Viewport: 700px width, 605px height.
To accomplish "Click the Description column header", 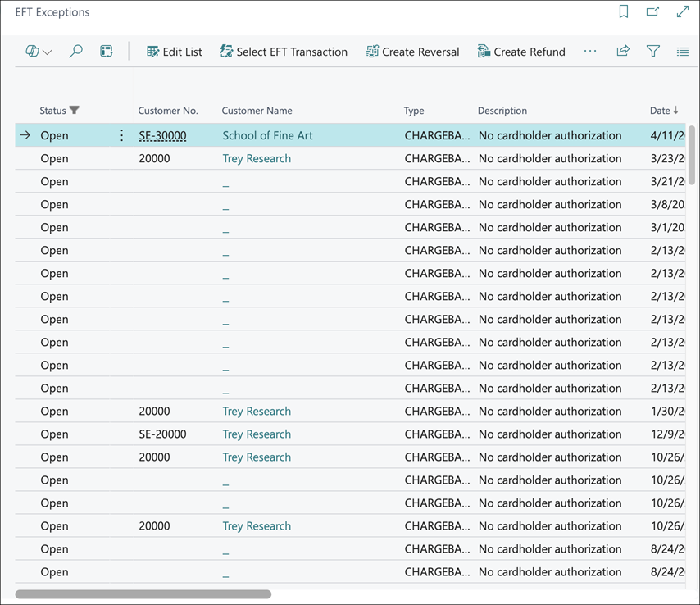I will (x=502, y=111).
